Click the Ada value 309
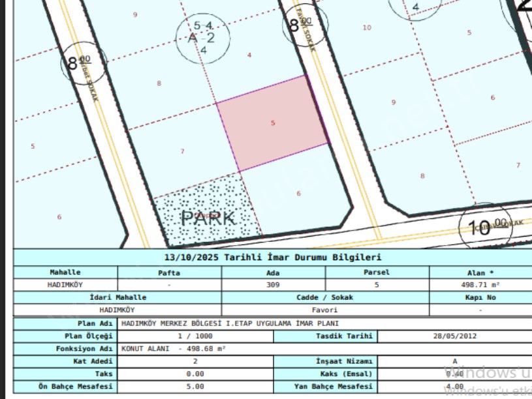The height and width of the screenshot is (399, 532). click(x=273, y=285)
